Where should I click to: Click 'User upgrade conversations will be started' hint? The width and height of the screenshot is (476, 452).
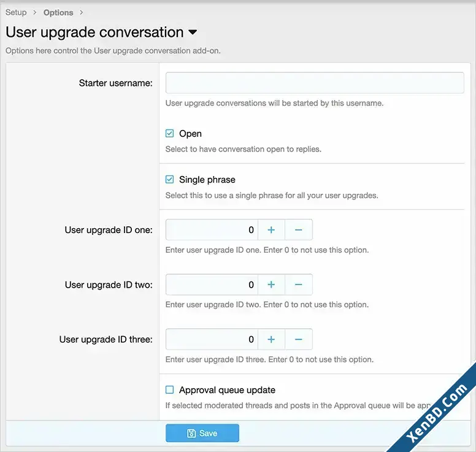[x=274, y=103]
